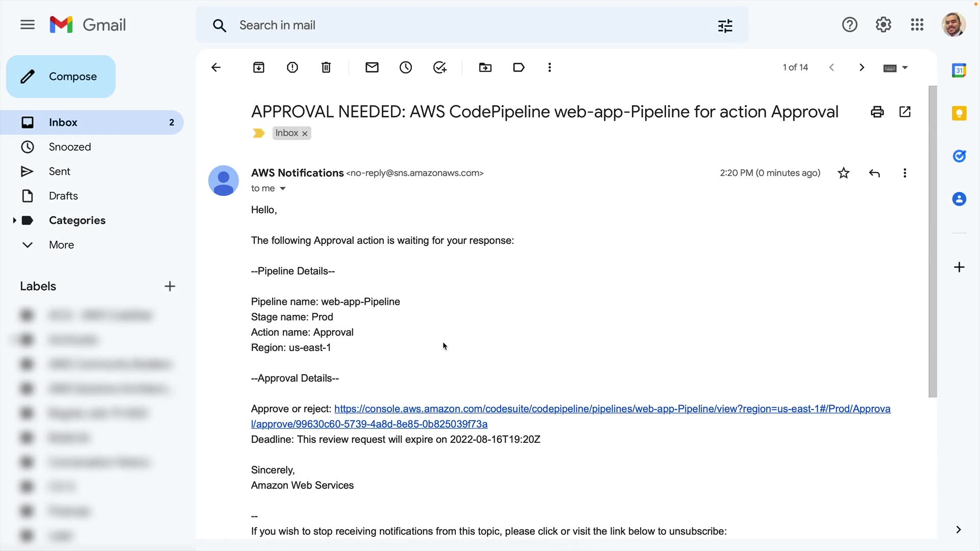Toggle the yellow importance marker
This screenshot has width=980, height=551.
259,133
